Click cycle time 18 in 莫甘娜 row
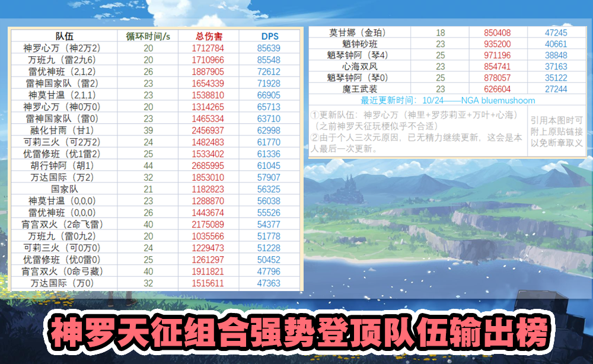 click(440, 33)
